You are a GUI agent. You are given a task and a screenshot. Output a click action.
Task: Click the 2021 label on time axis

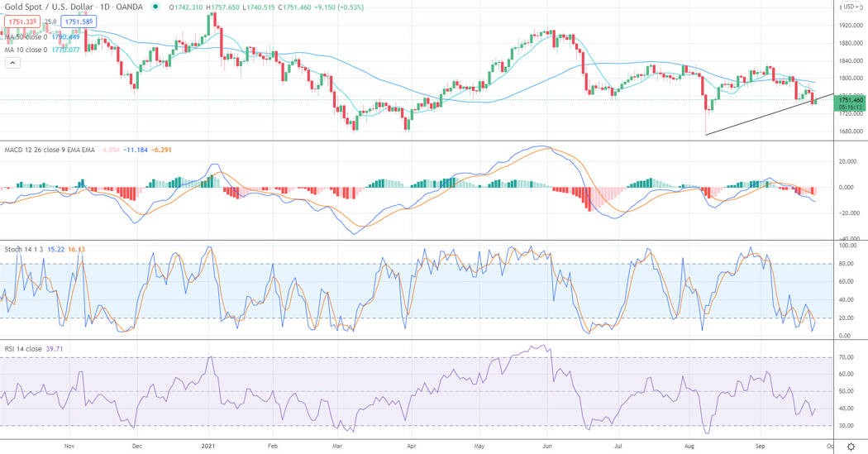pos(208,446)
